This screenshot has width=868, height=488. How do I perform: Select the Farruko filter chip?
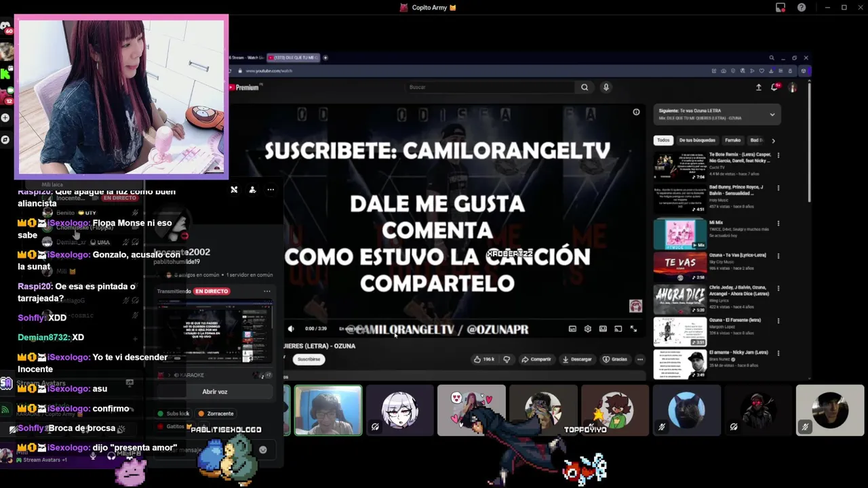[x=732, y=140]
